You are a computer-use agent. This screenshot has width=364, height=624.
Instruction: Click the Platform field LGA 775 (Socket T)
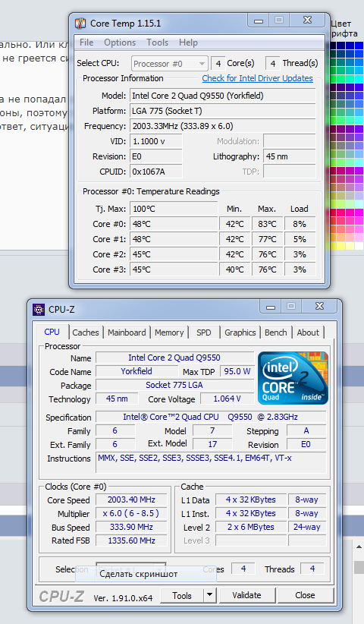point(223,111)
